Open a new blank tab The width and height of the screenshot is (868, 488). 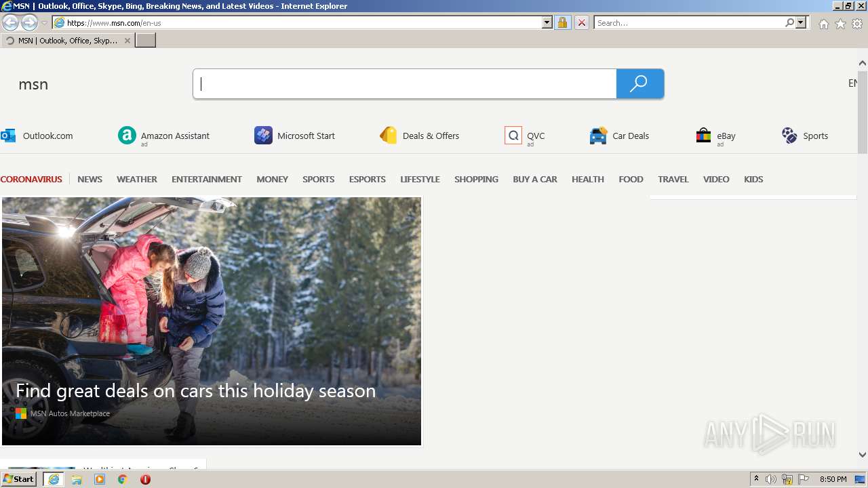coord(146,41)
